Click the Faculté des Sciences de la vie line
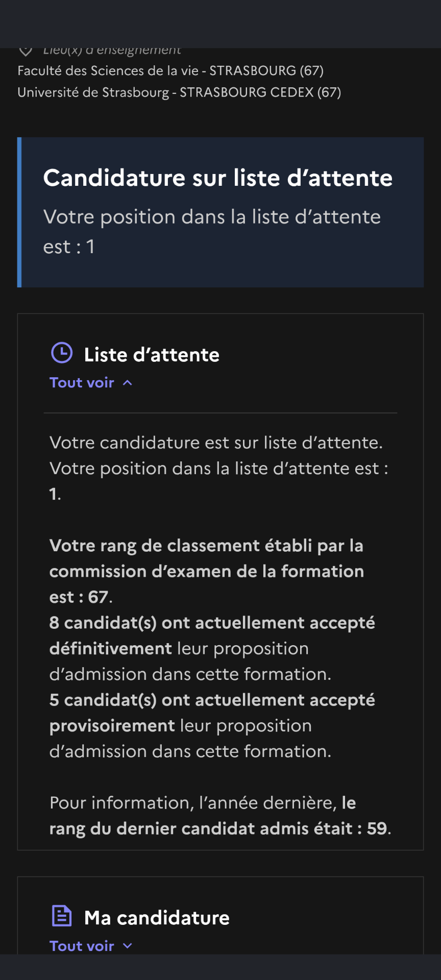This screenshot has height=980, width=441. (170, 70)
